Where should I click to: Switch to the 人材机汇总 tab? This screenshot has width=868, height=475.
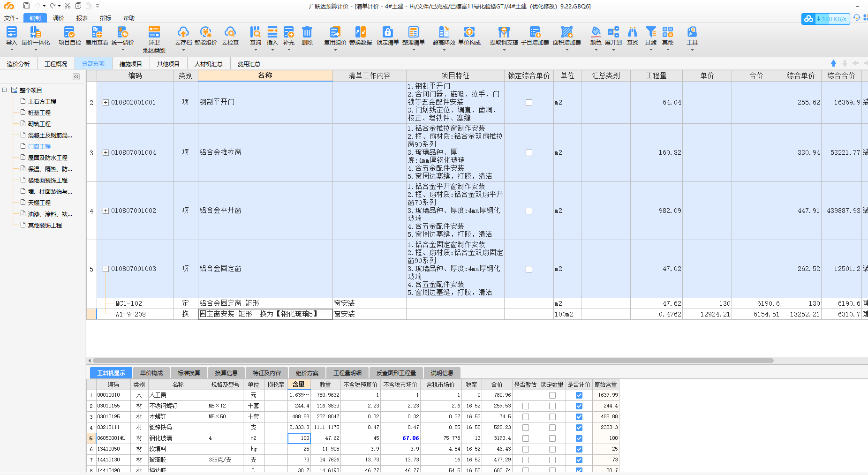(209, 64)
